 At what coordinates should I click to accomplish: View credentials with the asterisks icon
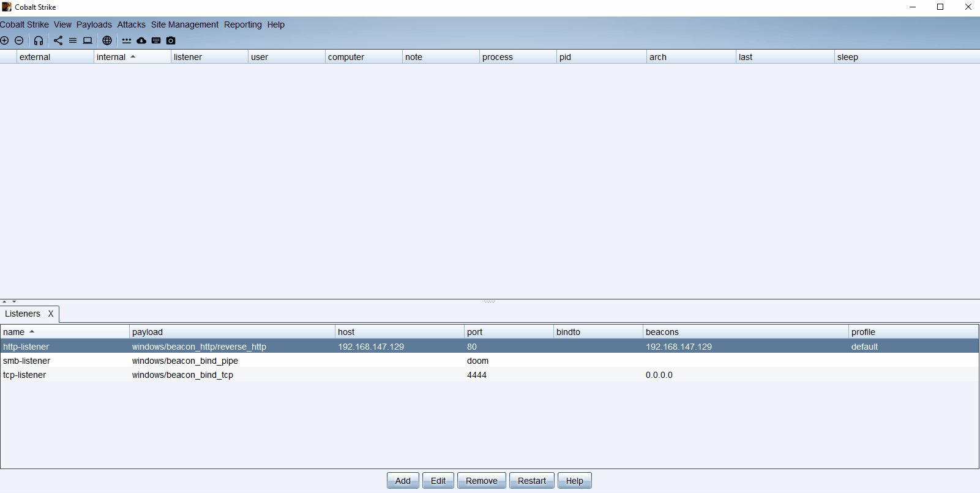(127, 40)
